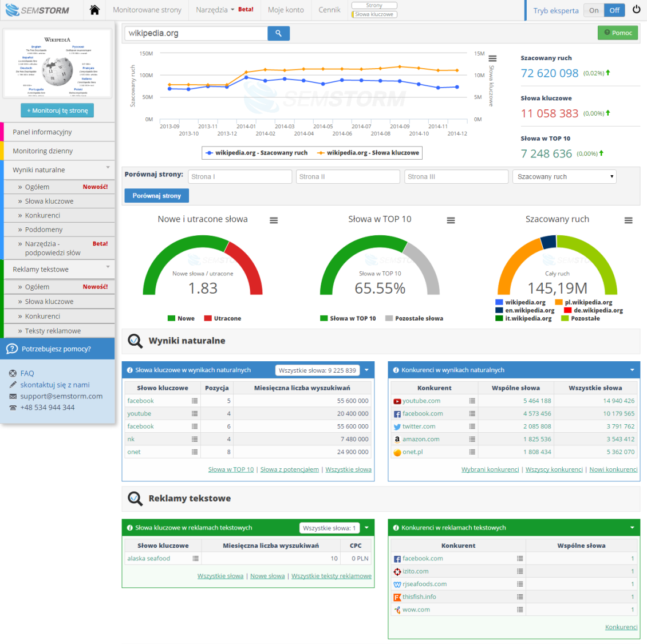The height and width of the screenshot is (644, 647).
Task: Select Słowa kluczowe search mode toggle
Action: 374,14
